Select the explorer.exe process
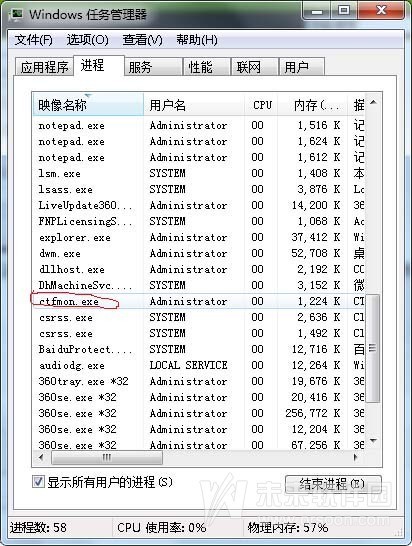The width and height of the screenshot is (412, 546). tap(199, 237)
